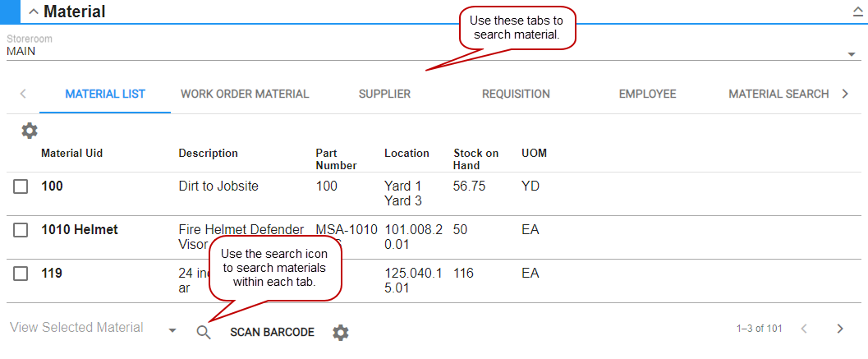Image resolution: width=868 pixels, height=359 pixels.
Task: Click the magnifier search icon
Action: tap(204, 333)
